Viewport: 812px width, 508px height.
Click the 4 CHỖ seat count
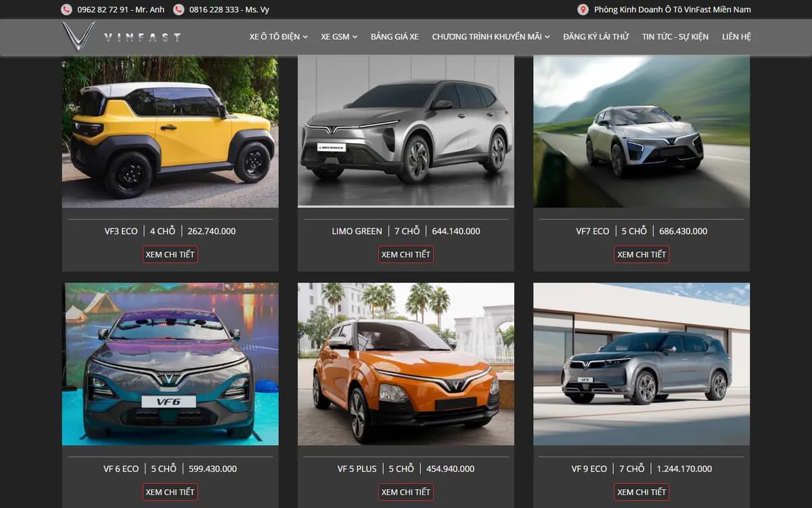(x=162, y=231)
